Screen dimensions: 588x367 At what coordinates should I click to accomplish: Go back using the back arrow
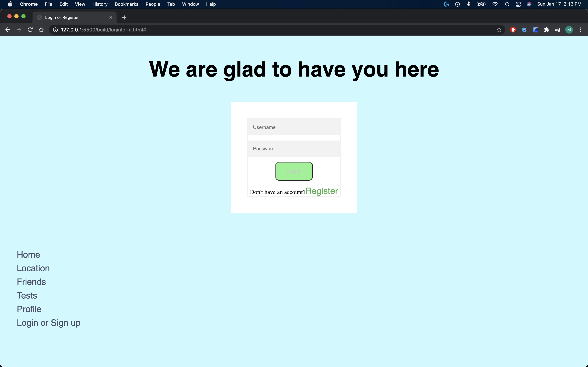(8, 30)
